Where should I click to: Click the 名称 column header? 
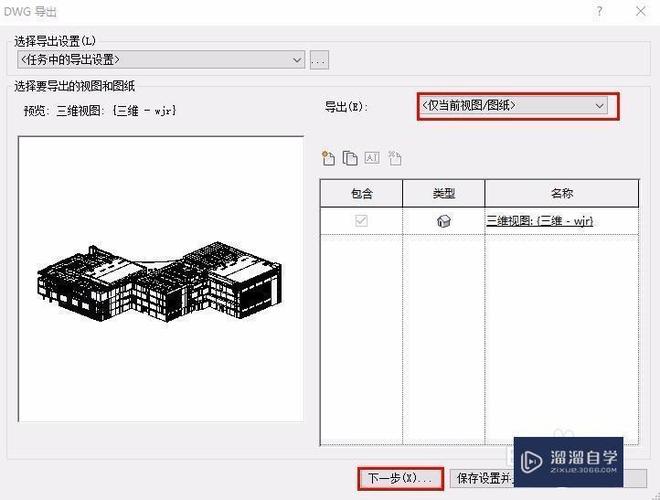pos(562,194)
